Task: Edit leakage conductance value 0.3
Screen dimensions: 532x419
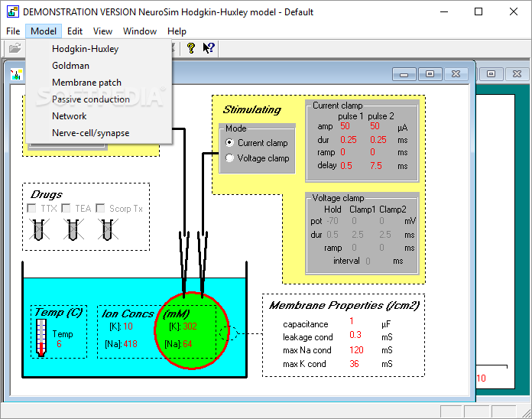Action: pyautogui.click(x=355, y=335)
